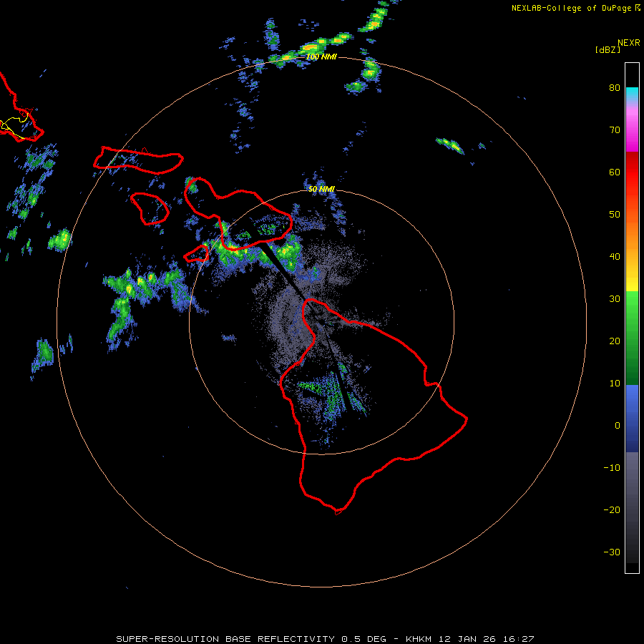Click the 'KHKM 12 JAN 26 16:27' station and timestamp text
The width and height of the screenshot is (644, 644).
470,639
